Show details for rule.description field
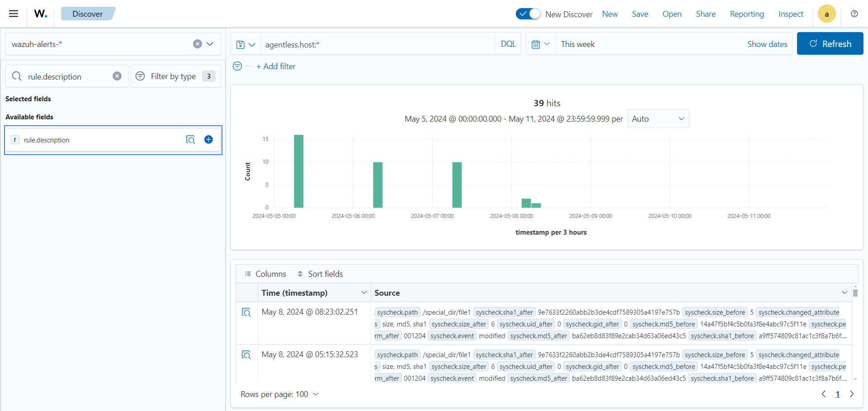The width and height of the screenshot is (868, 411). (190, 140)
